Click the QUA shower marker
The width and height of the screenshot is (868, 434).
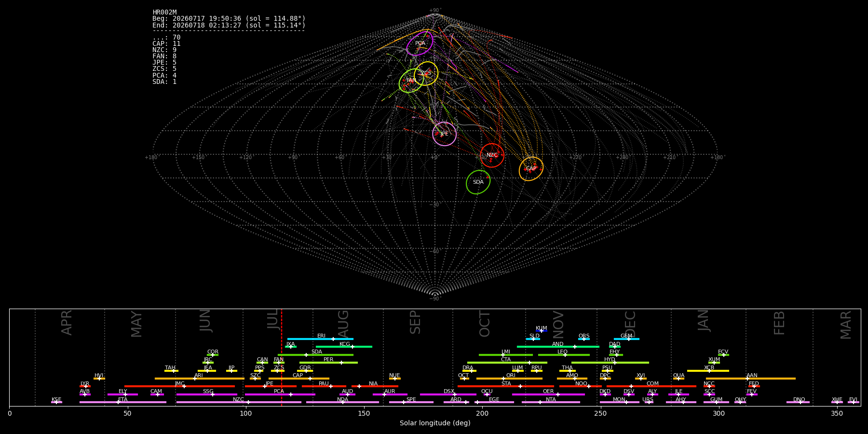pos(678,379)
